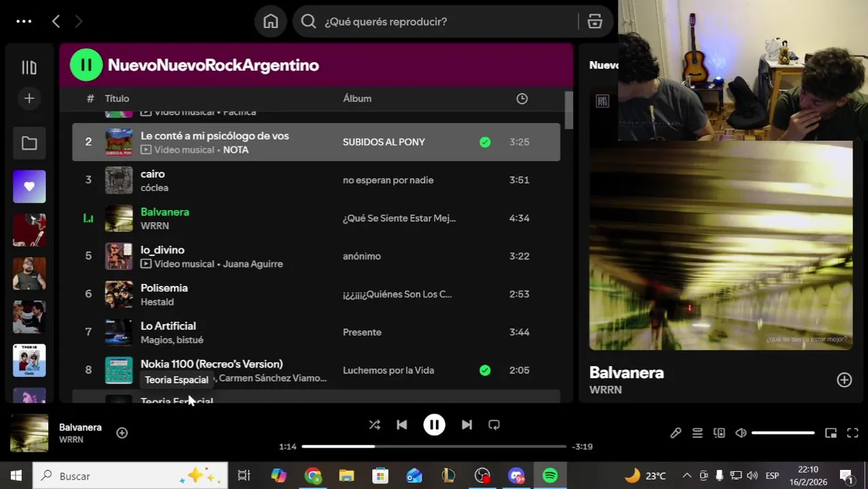Open the Browse icon in search bar
Image resolution: width=868 pixels, height=489 pixels.
595,22
